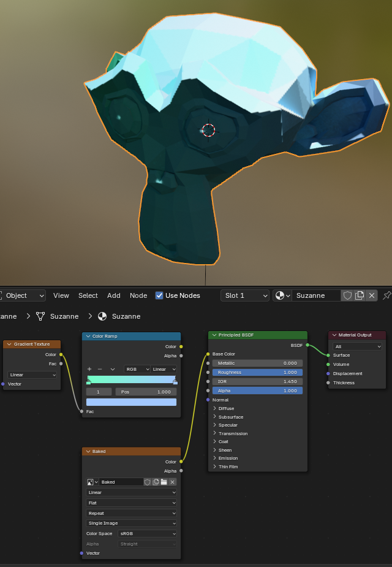Toggle fake user shield for Suzanne material
This screenshot has height=567, width=392.
pyautogui.click(x=347, y=295)
